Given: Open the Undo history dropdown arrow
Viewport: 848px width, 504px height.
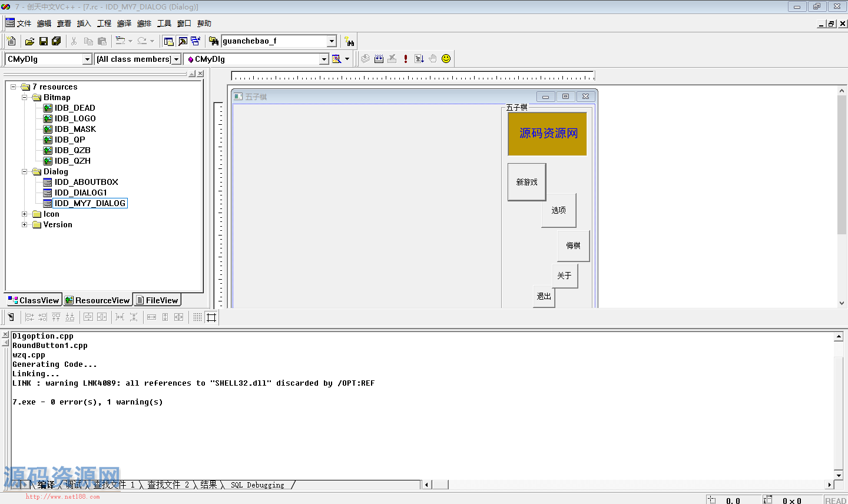Looking at the screenshot, I should click(x=130, y=41).
